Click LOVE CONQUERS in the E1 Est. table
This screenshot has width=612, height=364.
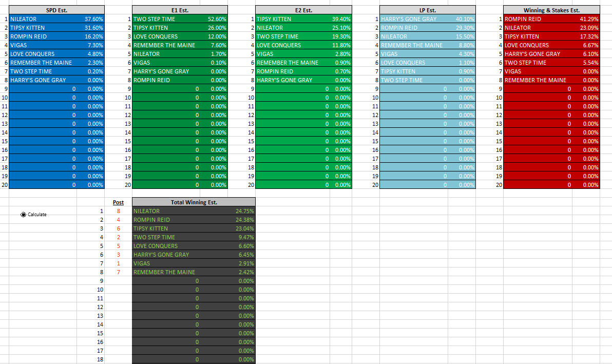point(156,36)
